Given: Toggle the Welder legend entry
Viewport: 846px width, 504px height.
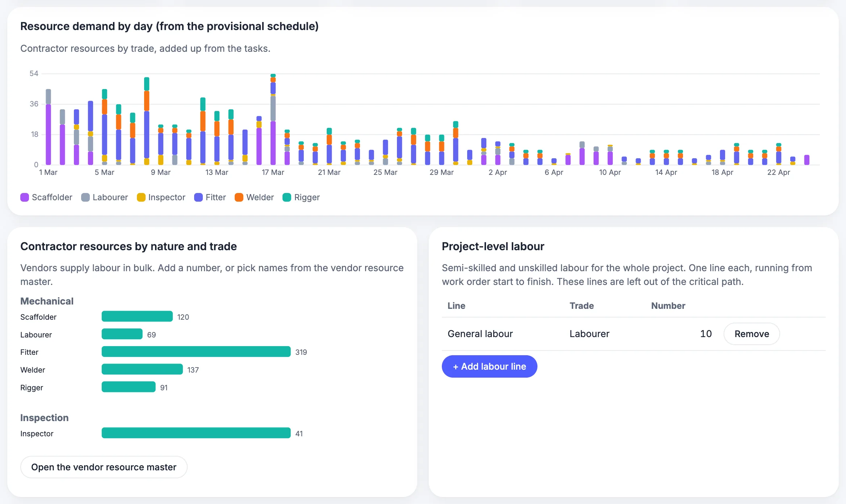Looking at the screenshot, I should [254, 197].
